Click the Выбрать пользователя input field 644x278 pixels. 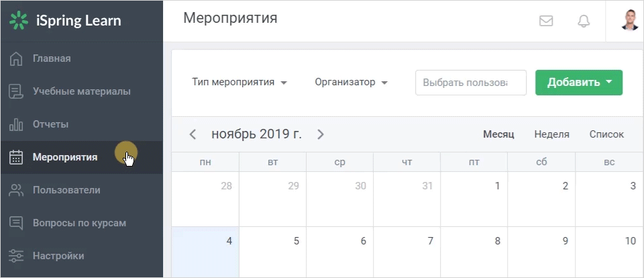point(471,82)
